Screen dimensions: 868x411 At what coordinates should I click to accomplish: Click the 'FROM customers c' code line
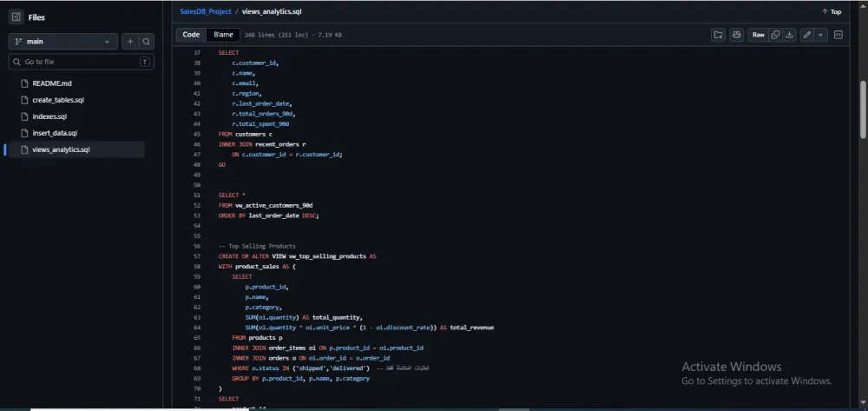pos(246,134)
